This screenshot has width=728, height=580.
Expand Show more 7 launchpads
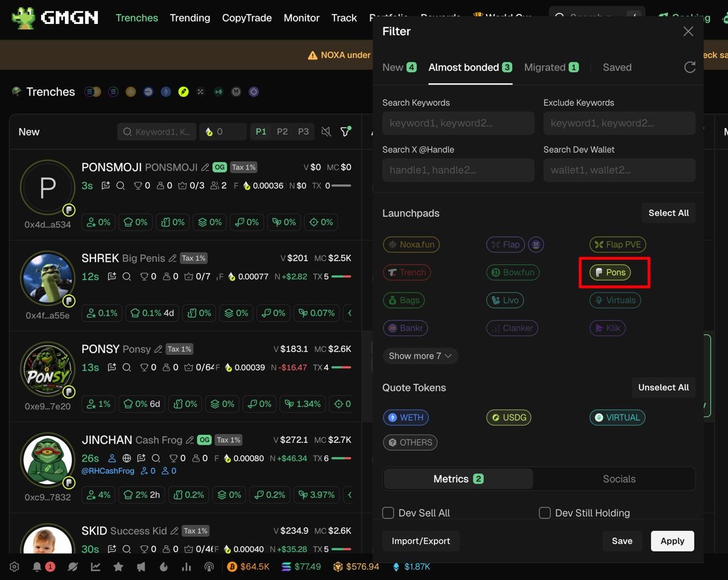(x=420, y=356)
